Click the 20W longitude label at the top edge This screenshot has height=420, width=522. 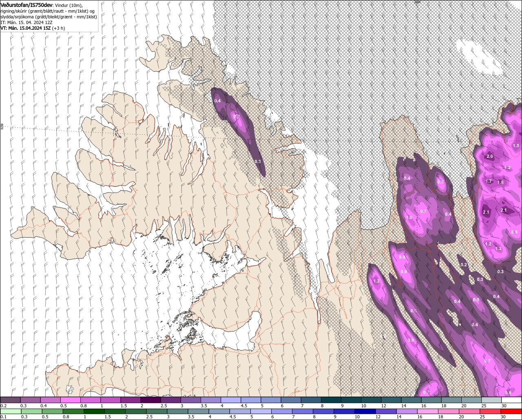(x=417, y=2)
